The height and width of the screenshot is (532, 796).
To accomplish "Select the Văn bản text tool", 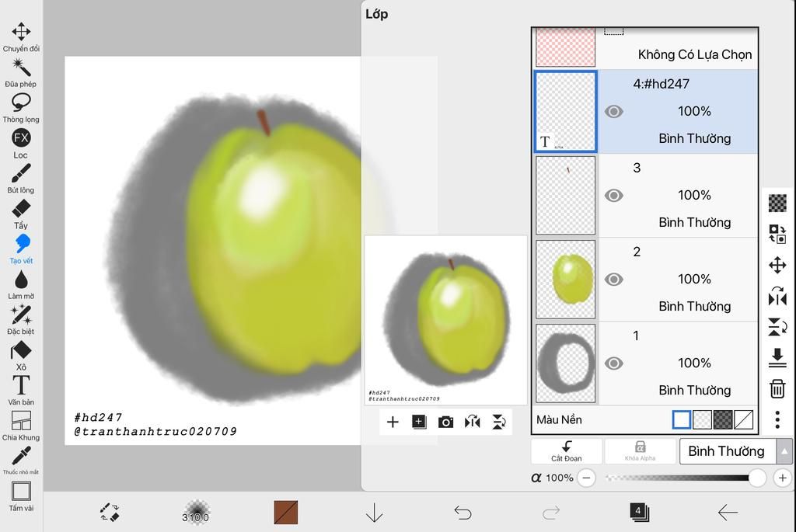I will click(x=21, y=391).
